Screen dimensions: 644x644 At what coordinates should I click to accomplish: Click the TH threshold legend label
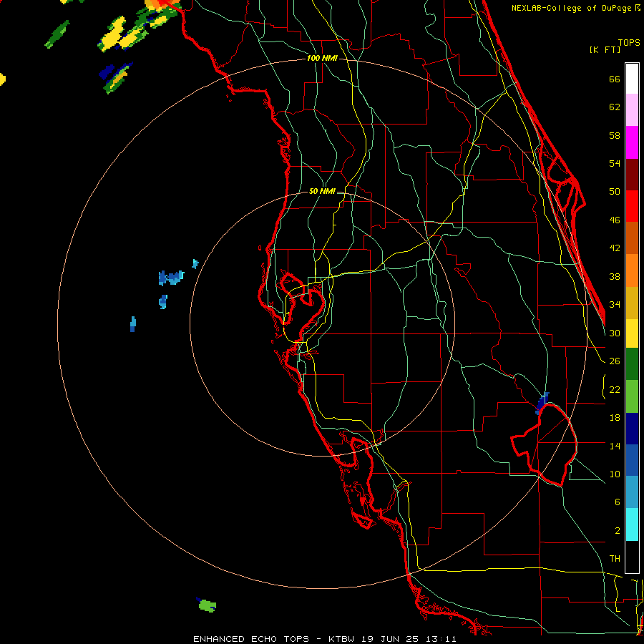click(x=615, y=559)
